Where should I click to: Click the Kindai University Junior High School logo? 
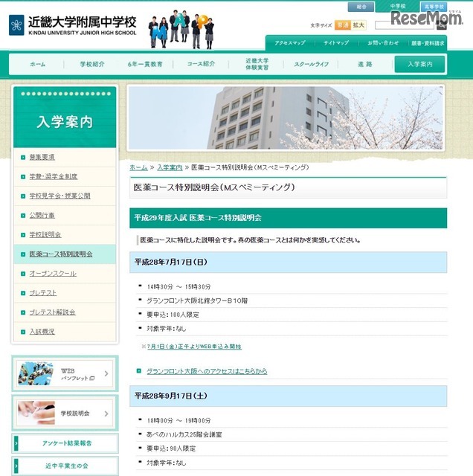pyautogui.click(x=73, y=25)
